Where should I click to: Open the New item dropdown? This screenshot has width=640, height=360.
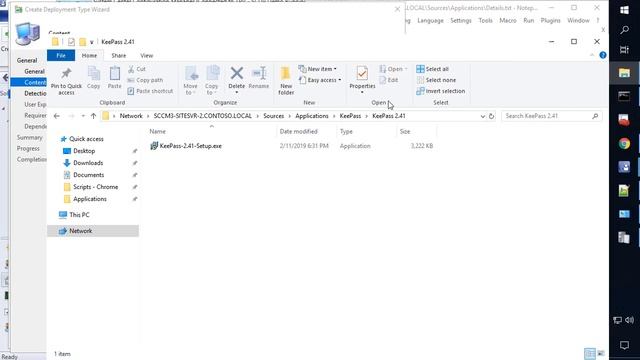click(x=318, y=69)
